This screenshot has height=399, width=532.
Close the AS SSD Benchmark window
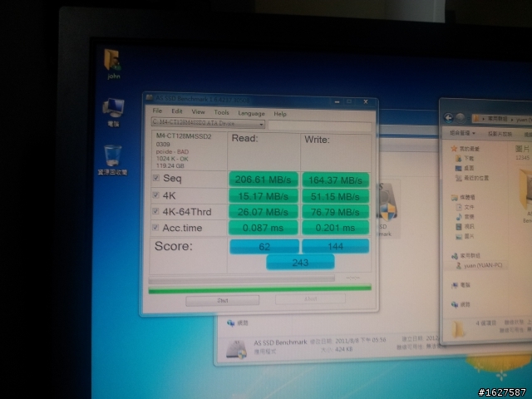[x=366, y=101]
